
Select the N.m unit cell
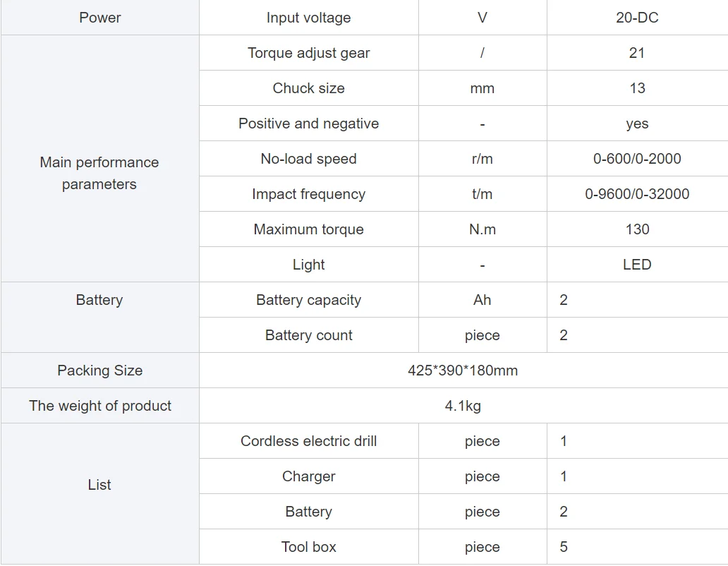482,229
